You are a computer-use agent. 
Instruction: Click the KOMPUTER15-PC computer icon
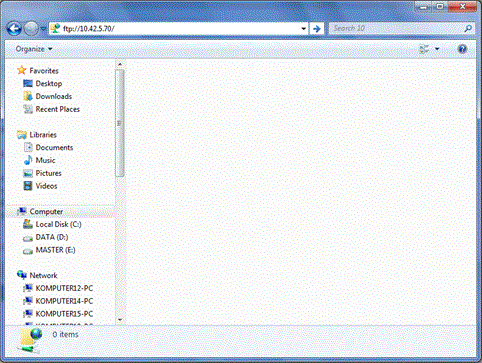pyautogui.click(x=28, y=314)
